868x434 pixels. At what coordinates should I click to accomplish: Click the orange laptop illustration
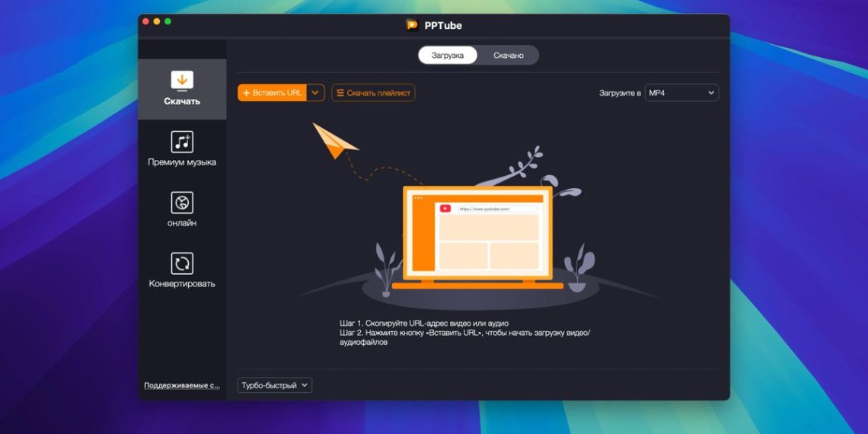pyautogui.click(x=477, y=236)
